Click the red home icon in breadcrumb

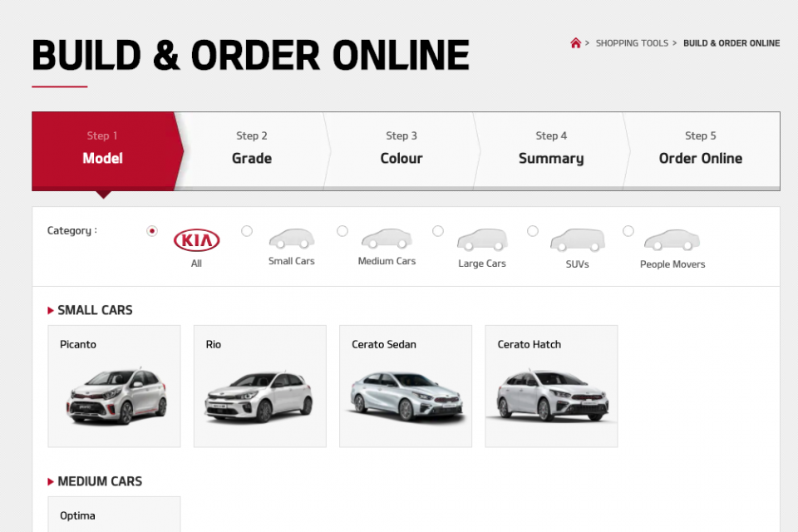pos(575,42)
